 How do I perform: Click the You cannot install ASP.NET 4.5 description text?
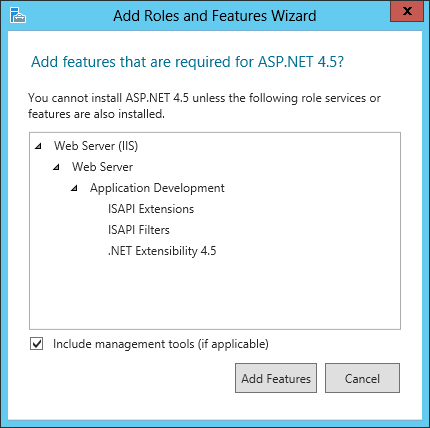point(204,106)
